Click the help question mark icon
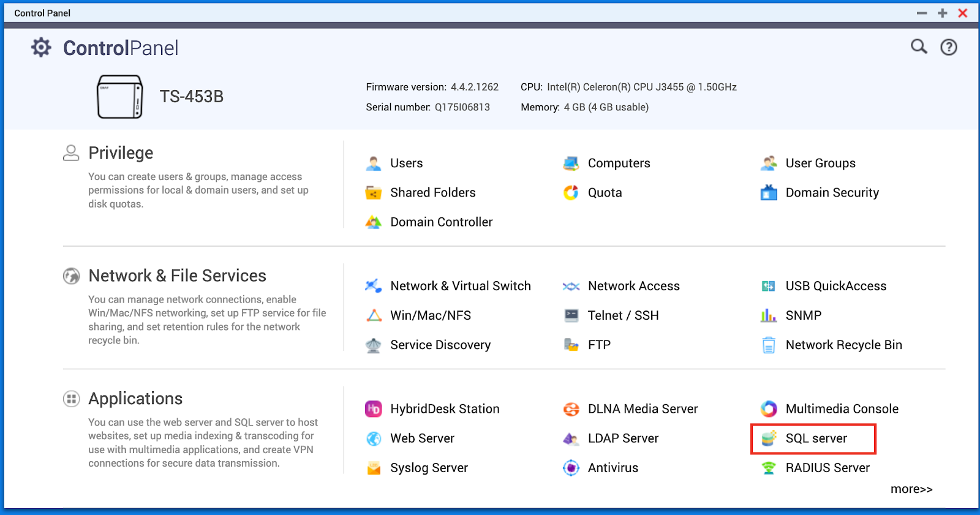980x515 pixels. point(948,47)
